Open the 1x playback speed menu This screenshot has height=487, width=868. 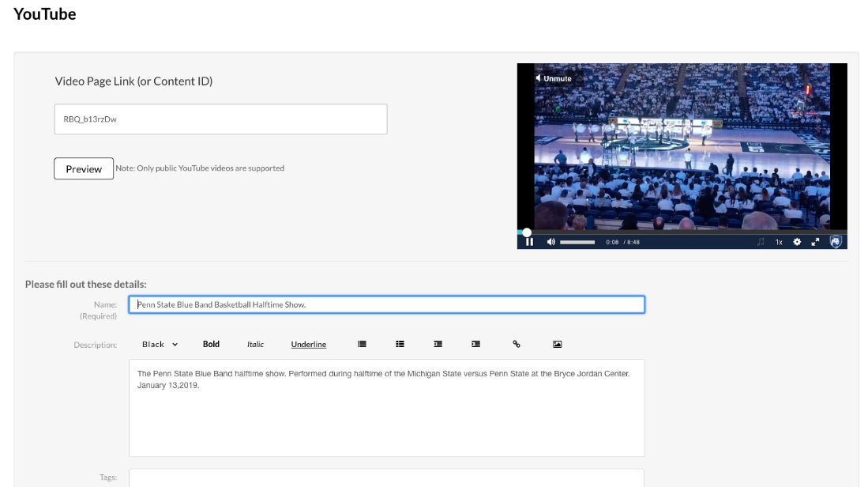point(779,242)
